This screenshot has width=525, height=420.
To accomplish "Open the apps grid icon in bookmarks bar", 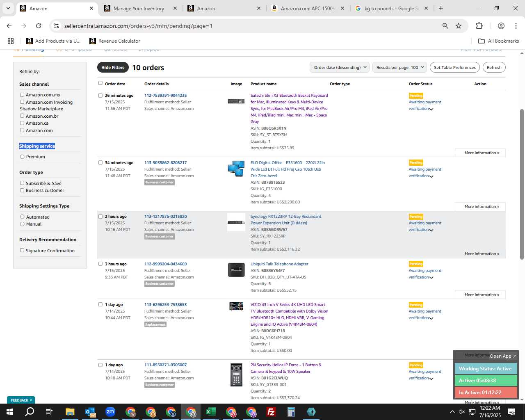I will [x=11, y=41].
